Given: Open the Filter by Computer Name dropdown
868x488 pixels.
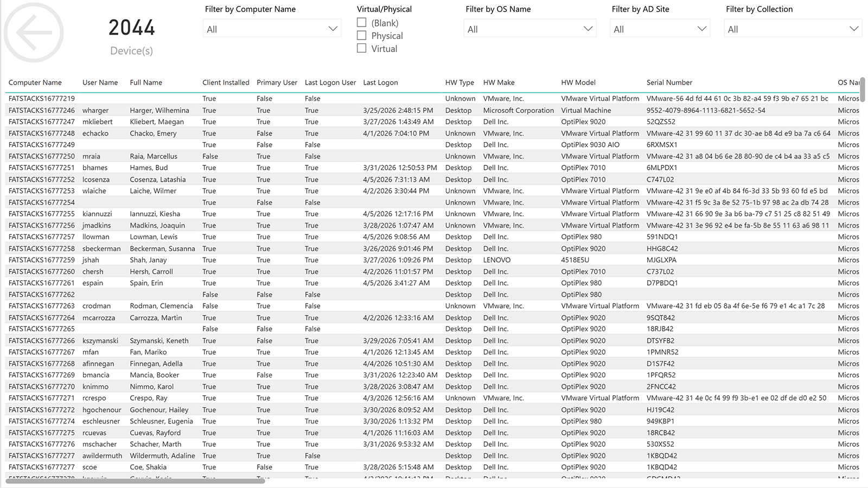Looking at the screenshot, I should (272, 29).
